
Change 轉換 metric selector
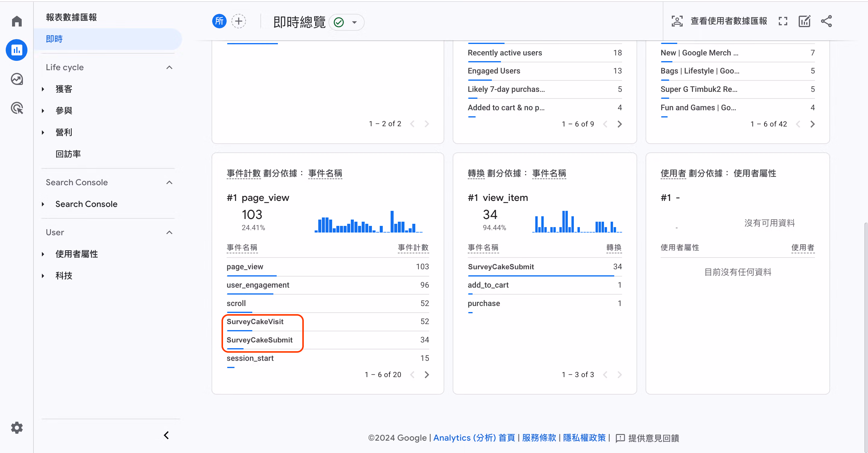(x=476, y=173)
